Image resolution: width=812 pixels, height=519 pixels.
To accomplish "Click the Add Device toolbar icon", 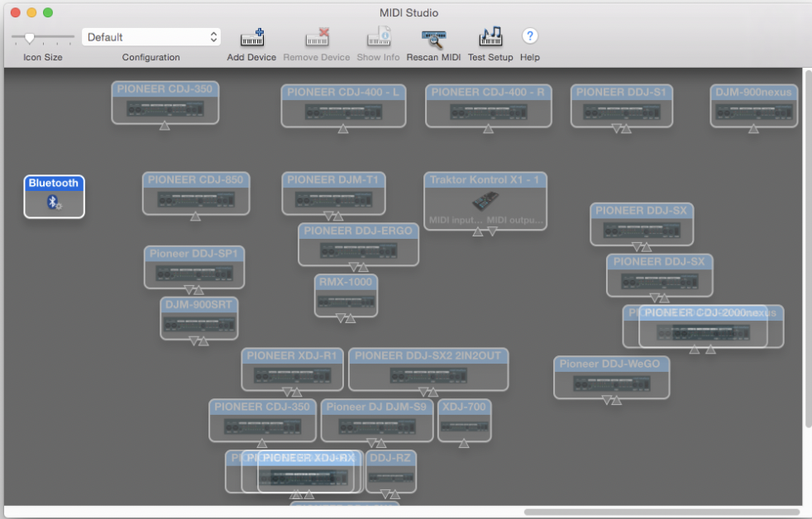I will pyautogui.click(x=252, y=38).
